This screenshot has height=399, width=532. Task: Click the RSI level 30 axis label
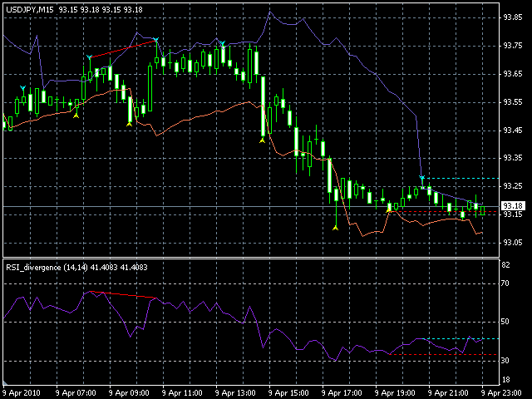pos(505,361)
